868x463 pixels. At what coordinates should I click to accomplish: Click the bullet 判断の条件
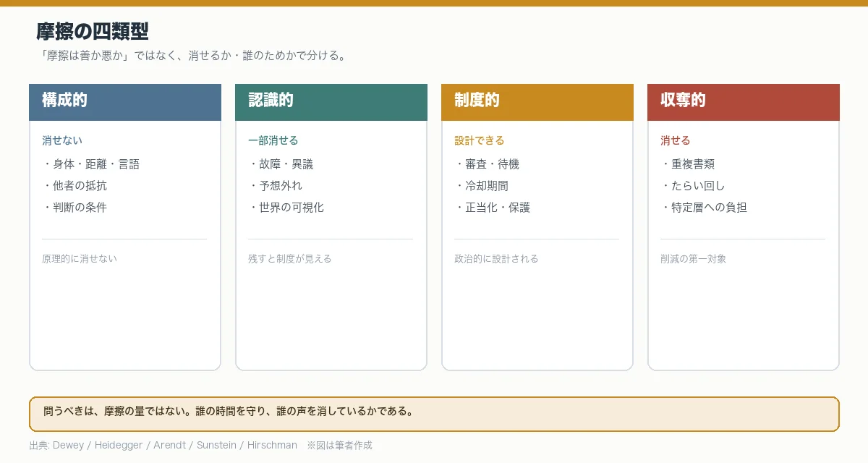(x=75, y=208)
